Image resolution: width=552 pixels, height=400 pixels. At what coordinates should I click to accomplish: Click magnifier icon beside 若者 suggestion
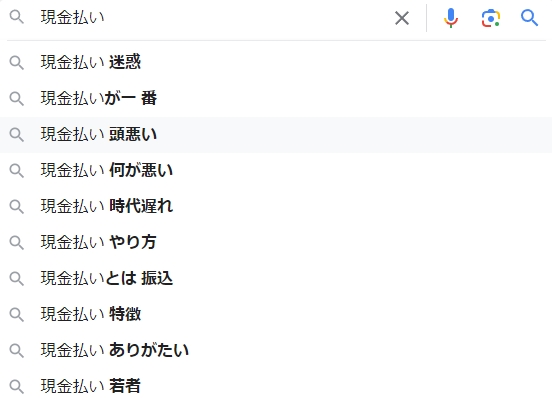coord(17,387)
